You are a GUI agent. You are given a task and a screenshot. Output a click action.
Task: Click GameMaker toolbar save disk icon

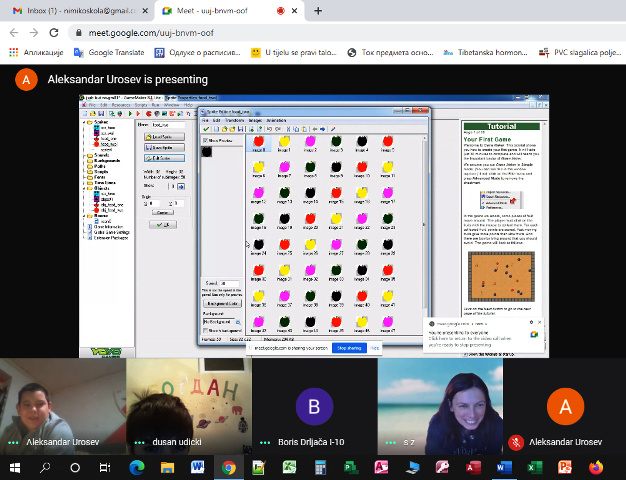(101, 114)
